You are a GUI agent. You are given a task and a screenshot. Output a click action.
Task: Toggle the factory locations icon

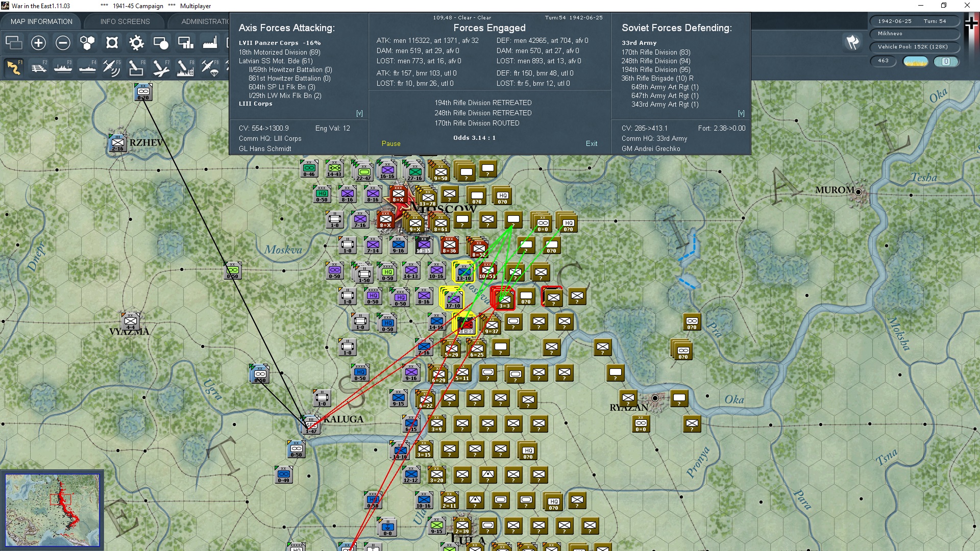pyautogui.click(x=210, y=43)
